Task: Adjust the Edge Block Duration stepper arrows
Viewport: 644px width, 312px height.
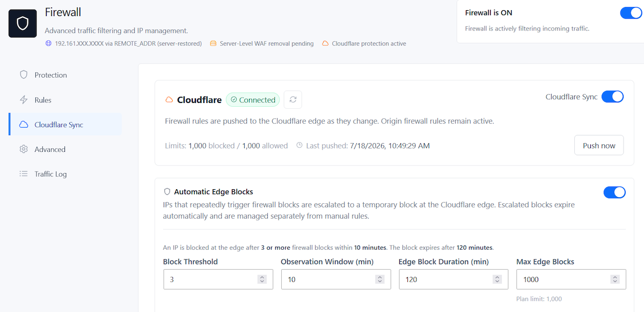Action: 497,279
